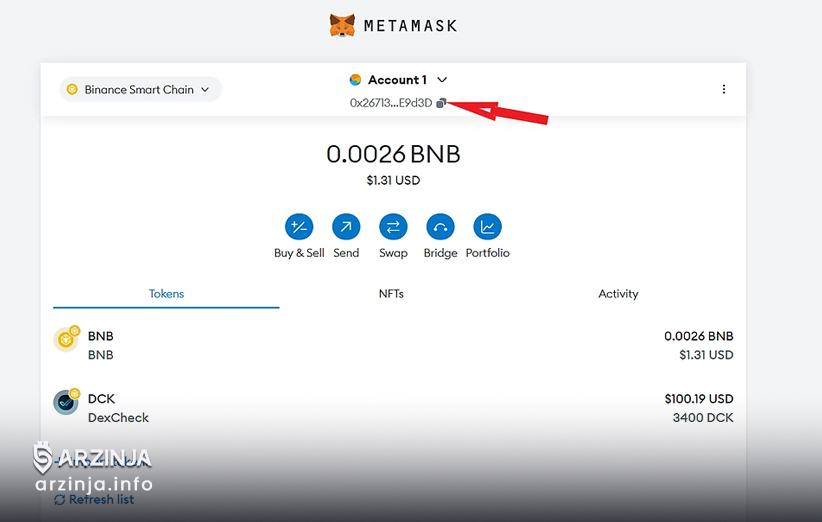Switch to the Activity tab
Screen dimensions: 822x522
pos(619,293)
